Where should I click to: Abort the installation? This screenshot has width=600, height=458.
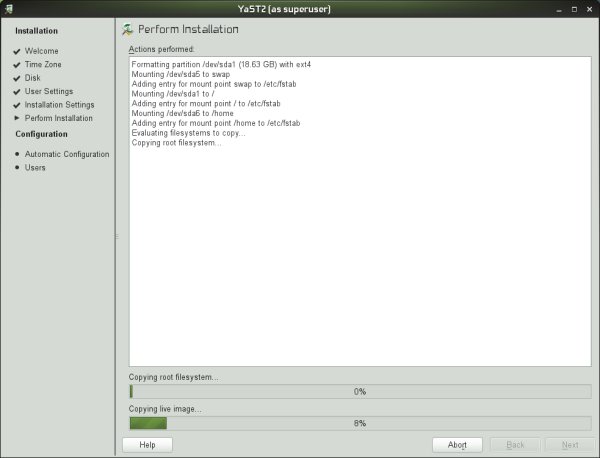click(457, 445)
